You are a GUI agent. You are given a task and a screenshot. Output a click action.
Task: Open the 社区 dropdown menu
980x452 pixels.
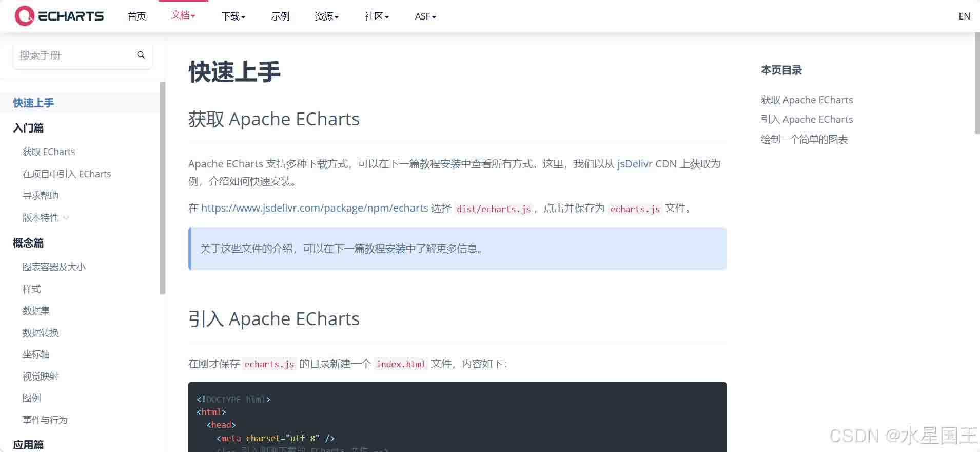click(x=377, y=16)
